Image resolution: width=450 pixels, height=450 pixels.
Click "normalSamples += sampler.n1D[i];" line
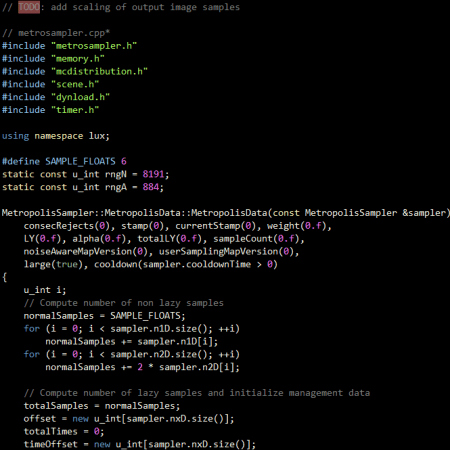point(132,342)
